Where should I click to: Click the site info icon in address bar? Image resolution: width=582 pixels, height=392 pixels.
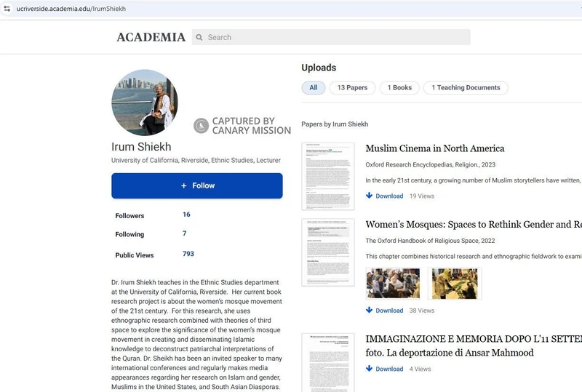tap(7, 8)
